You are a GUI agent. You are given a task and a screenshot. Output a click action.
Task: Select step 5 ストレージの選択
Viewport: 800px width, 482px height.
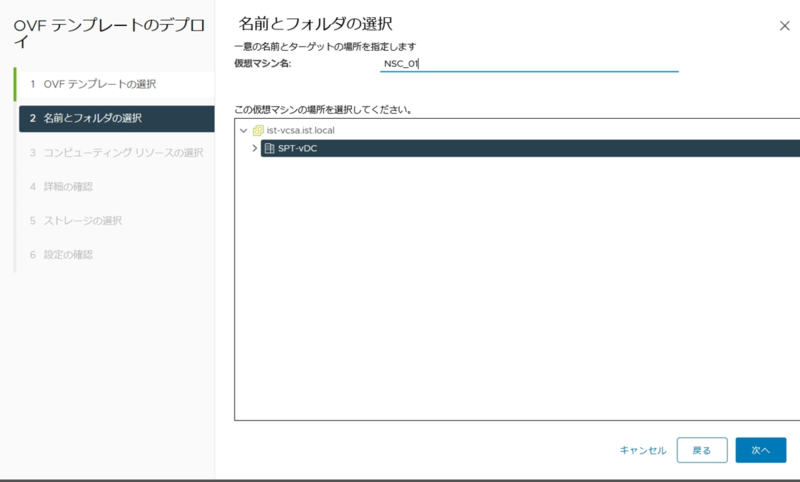click(x=116, y=221)
